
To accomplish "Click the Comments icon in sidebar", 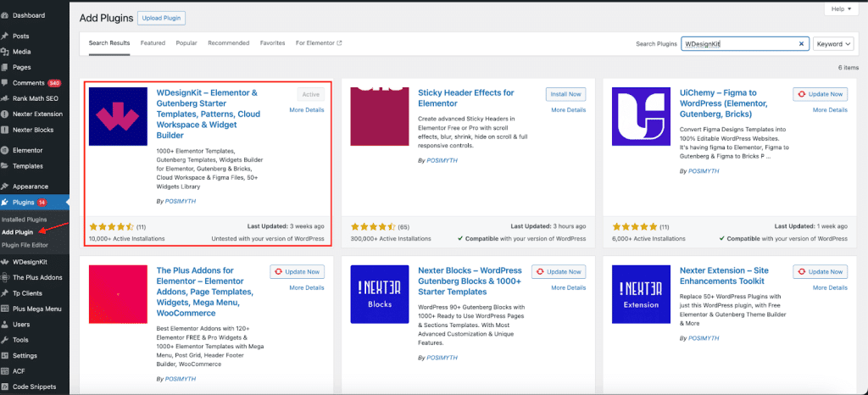I will coord(6,83).
